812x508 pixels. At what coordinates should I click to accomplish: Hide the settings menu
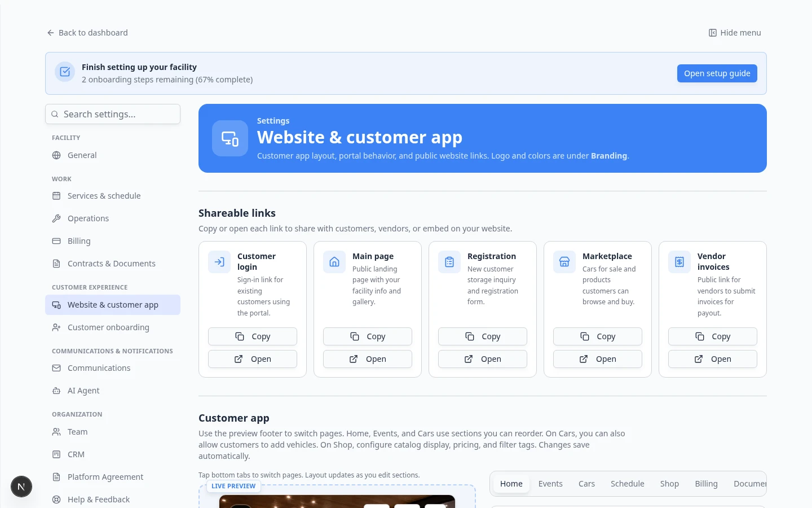point(735,33)
